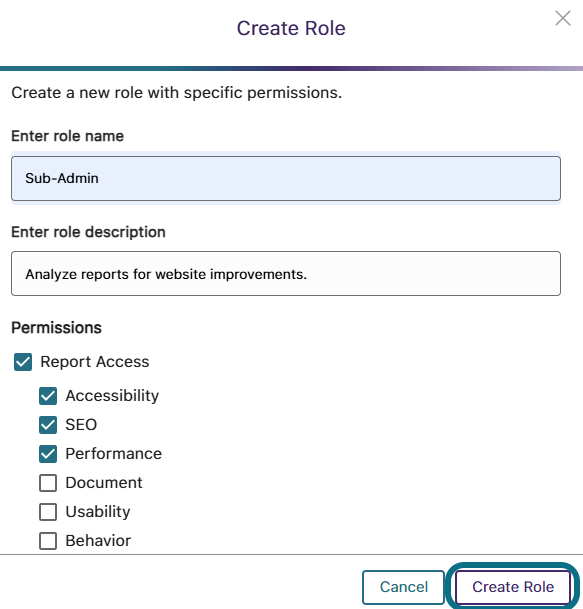
Task: Cancel the role creation
Action: click(403, 587)
